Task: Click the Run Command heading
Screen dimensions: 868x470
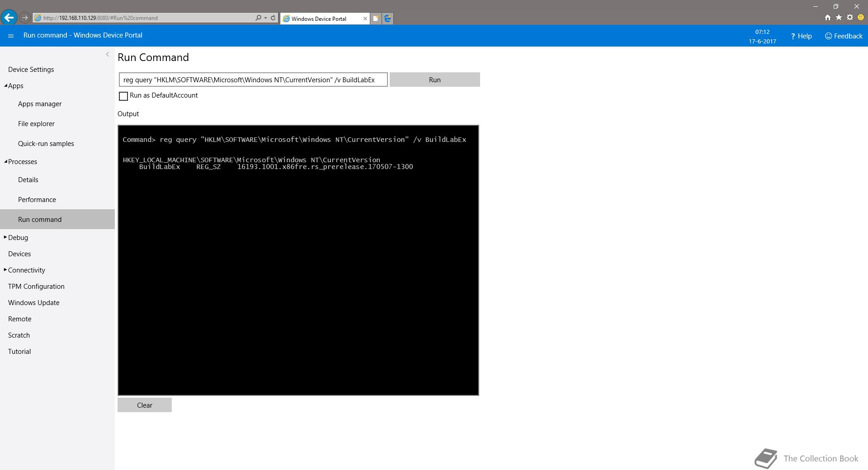Action: pos(153,57)
